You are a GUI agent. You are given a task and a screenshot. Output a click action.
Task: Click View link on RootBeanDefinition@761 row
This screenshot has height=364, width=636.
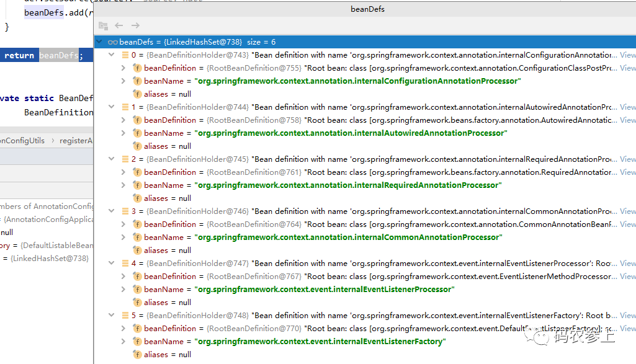point(627,172)
